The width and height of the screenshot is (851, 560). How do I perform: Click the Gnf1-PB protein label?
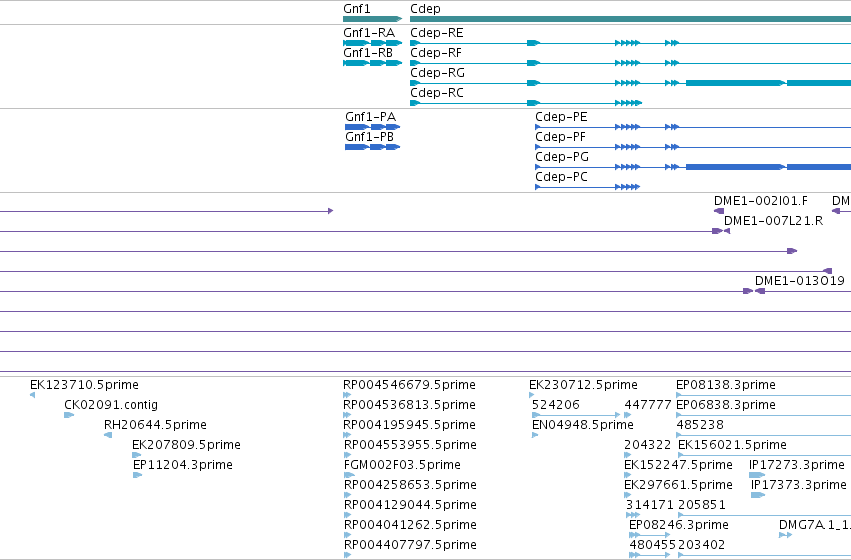tap(370, 137)
